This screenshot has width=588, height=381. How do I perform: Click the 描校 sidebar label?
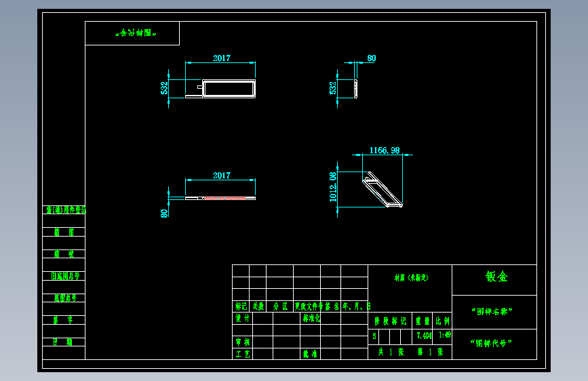[x=64, y=254]
